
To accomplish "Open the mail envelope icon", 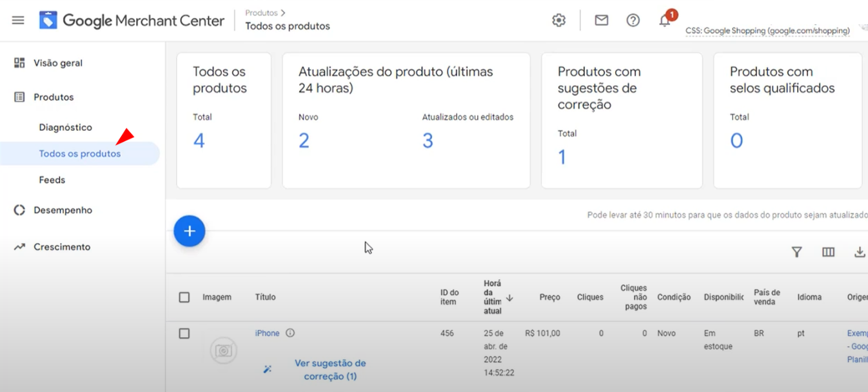I will pyautogui.click(x=601, y=20).
